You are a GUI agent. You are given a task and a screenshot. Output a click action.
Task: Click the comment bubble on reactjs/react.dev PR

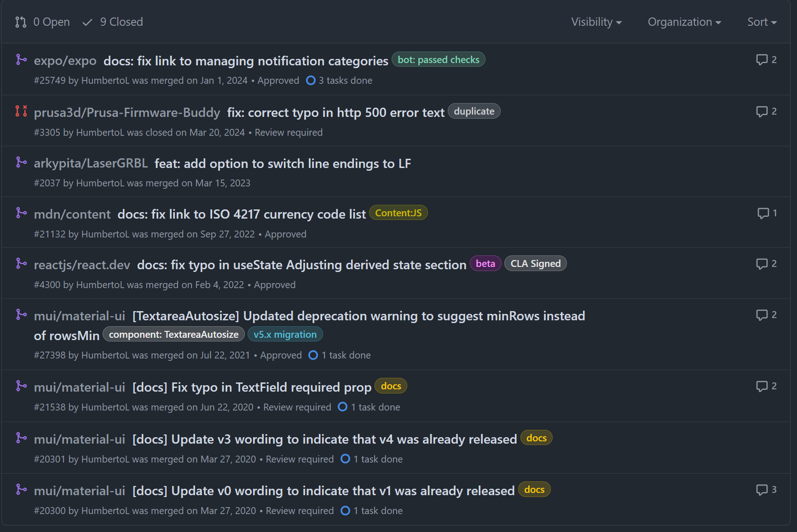click(762, 264)
